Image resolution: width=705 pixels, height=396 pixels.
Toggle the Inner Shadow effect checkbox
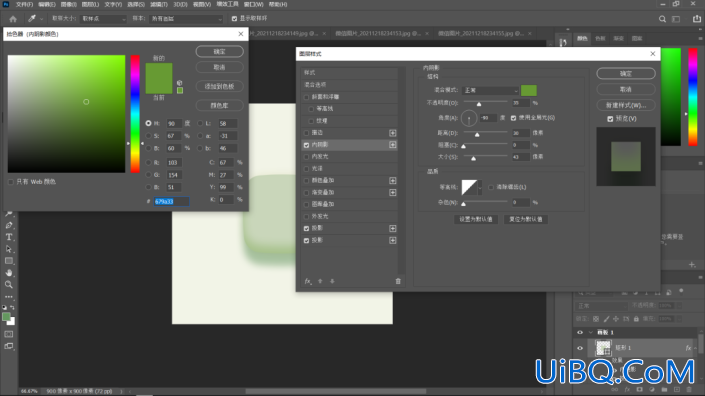coord(307,145)
